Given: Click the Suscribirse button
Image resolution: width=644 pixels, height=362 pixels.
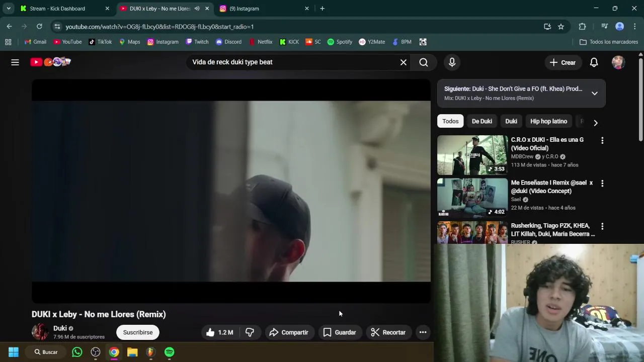Looking at the screenshot, I should tap(138, 332).
